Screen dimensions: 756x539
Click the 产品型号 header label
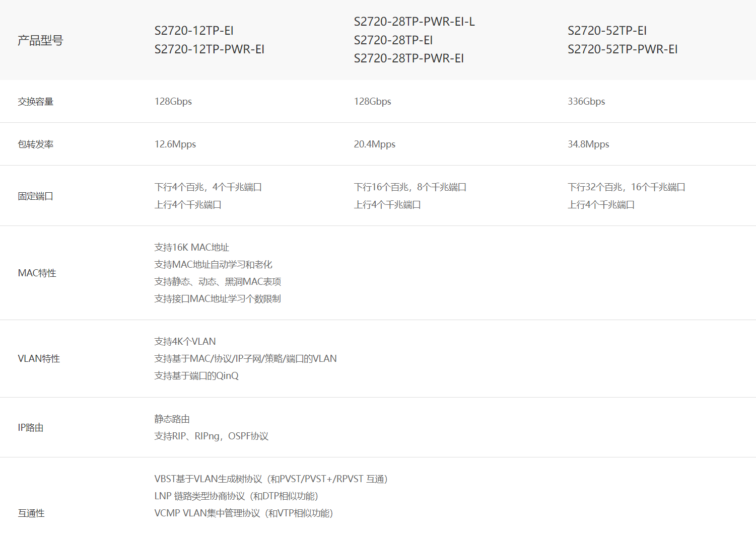pyautogui.click(x=40, y=40)
